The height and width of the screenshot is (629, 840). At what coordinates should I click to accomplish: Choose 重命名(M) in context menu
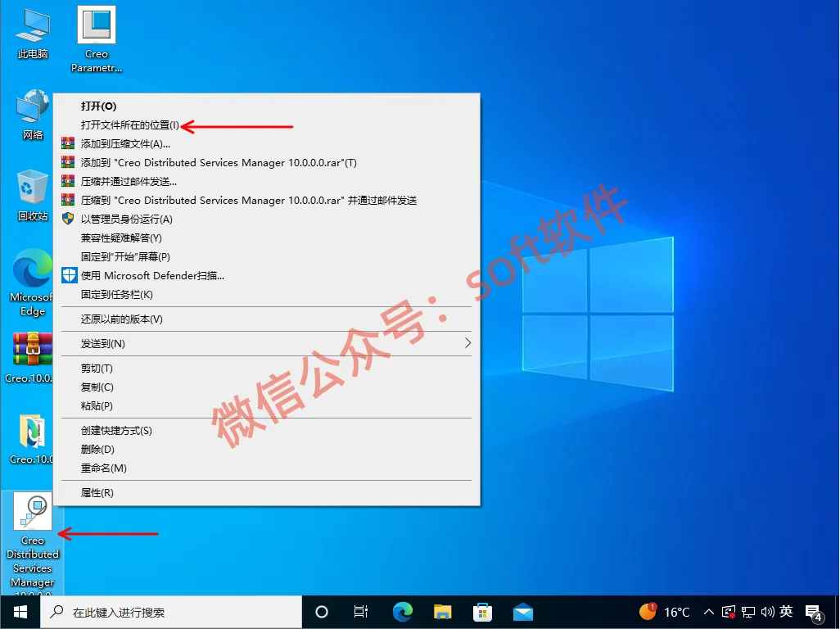[267, 468]
